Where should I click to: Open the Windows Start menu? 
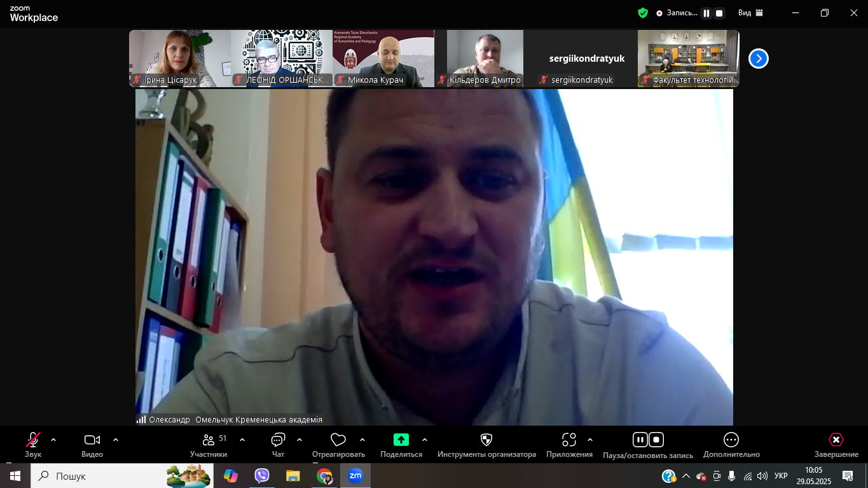[x=14, y=475]
